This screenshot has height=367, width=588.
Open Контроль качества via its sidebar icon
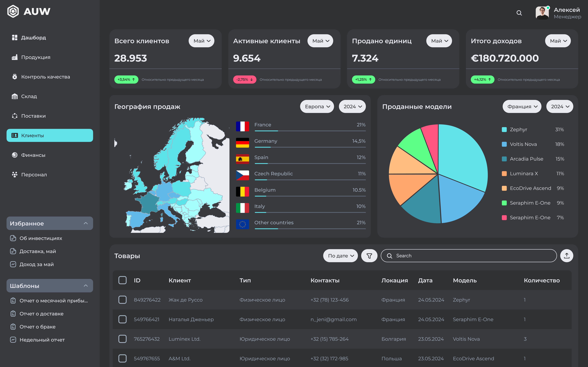tap(15, 77)
